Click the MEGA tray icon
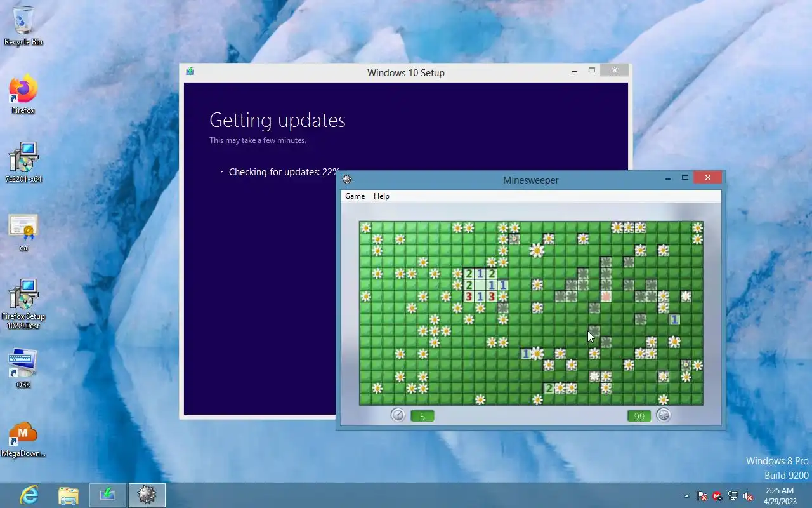812x508 pixels. (717, 496)
